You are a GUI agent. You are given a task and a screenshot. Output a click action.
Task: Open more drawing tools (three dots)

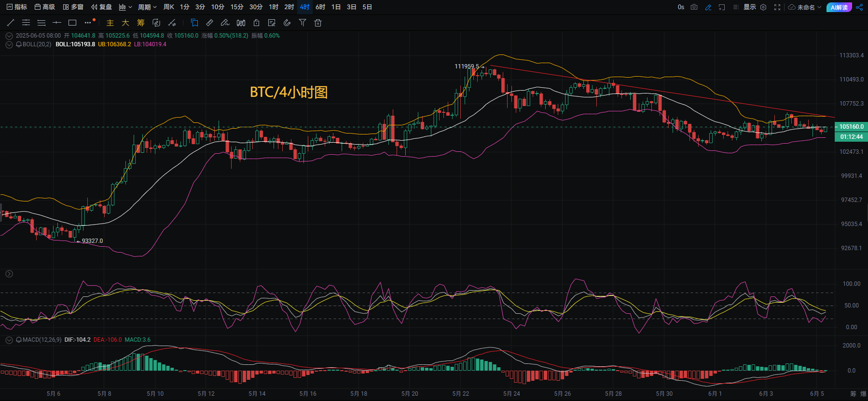88,23
